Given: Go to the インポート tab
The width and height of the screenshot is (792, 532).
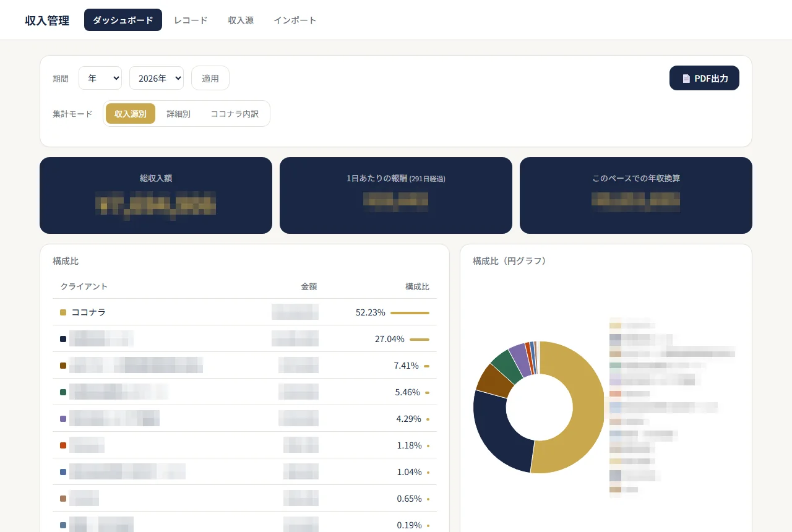Looking at the screenshot, I should (295, 20).
